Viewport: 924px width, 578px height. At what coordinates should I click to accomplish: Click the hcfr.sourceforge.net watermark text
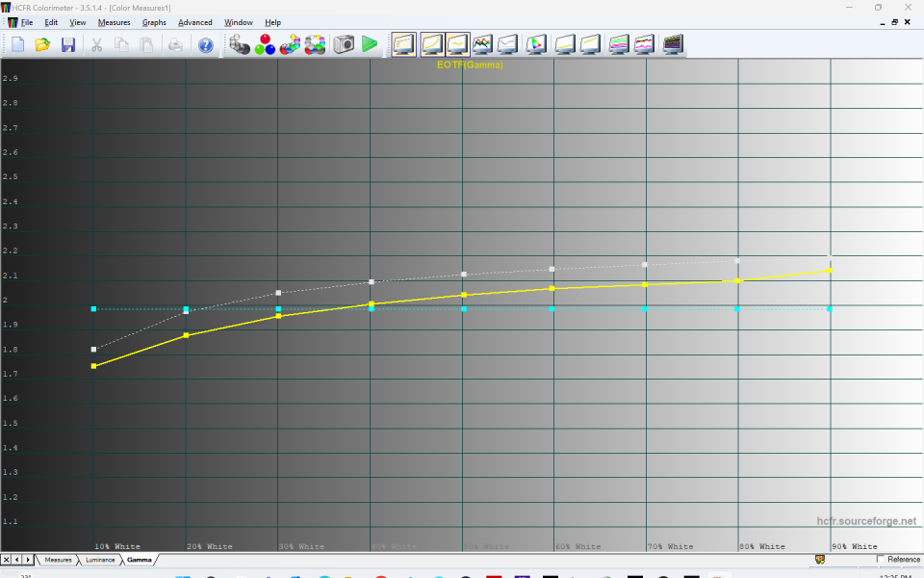tap(866, 521)
